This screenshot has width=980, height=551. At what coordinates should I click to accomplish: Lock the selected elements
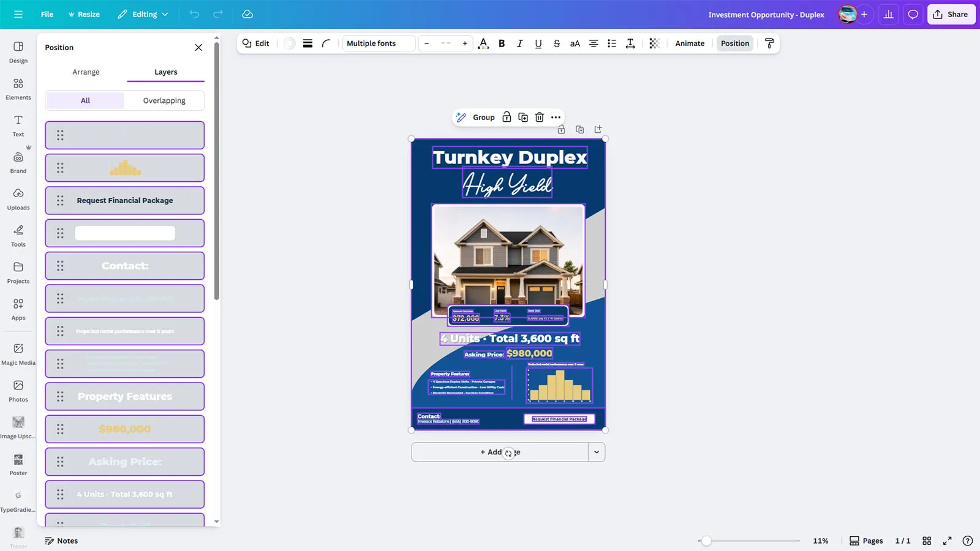coord(507,118)
